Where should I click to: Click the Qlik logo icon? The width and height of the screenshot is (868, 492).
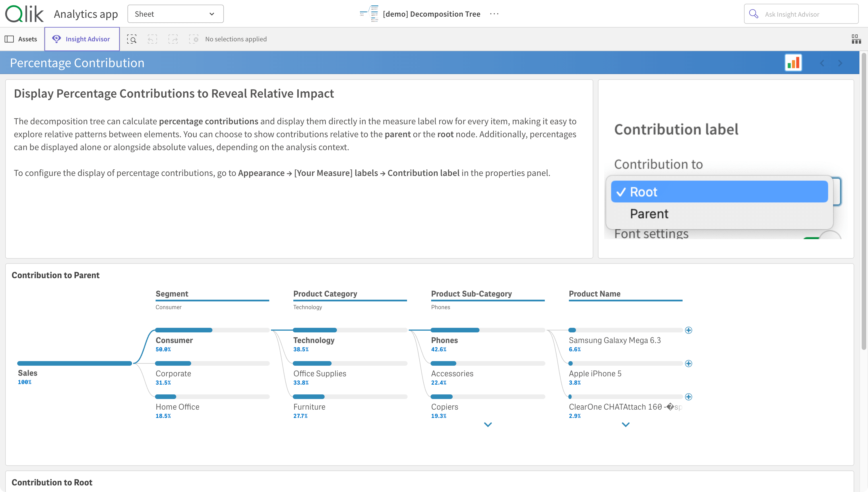click(x=24, y=14)
